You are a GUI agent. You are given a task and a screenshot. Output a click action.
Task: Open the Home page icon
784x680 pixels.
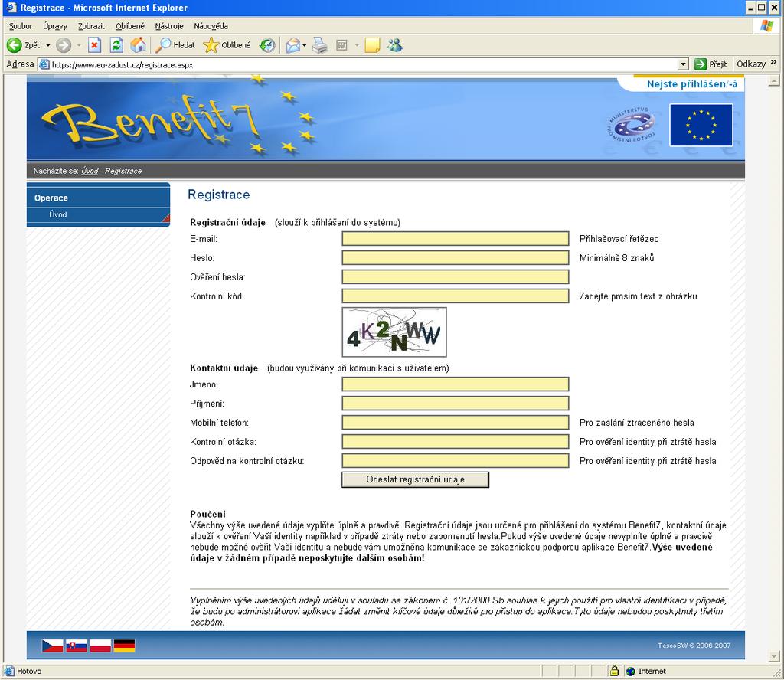139,45
